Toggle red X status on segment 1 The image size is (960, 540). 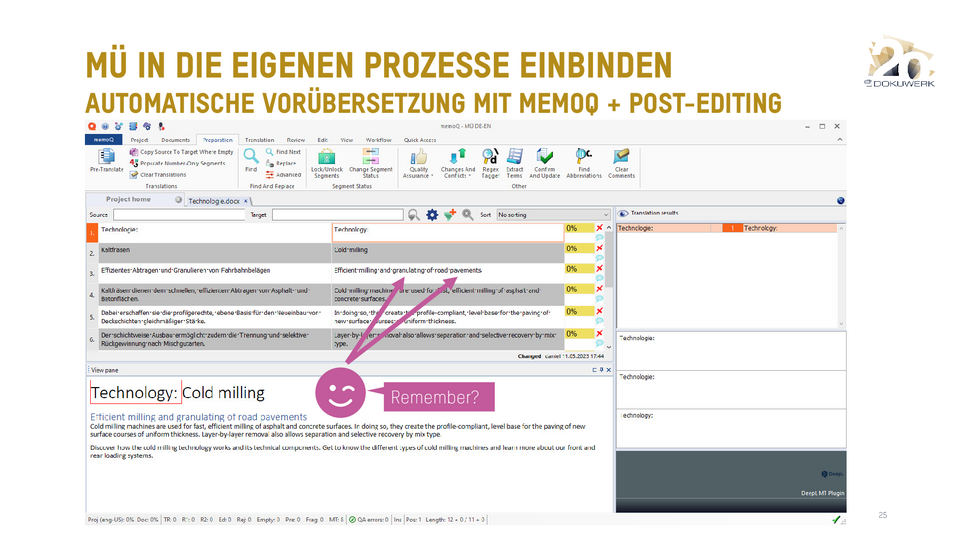click(x=599, y=228)
